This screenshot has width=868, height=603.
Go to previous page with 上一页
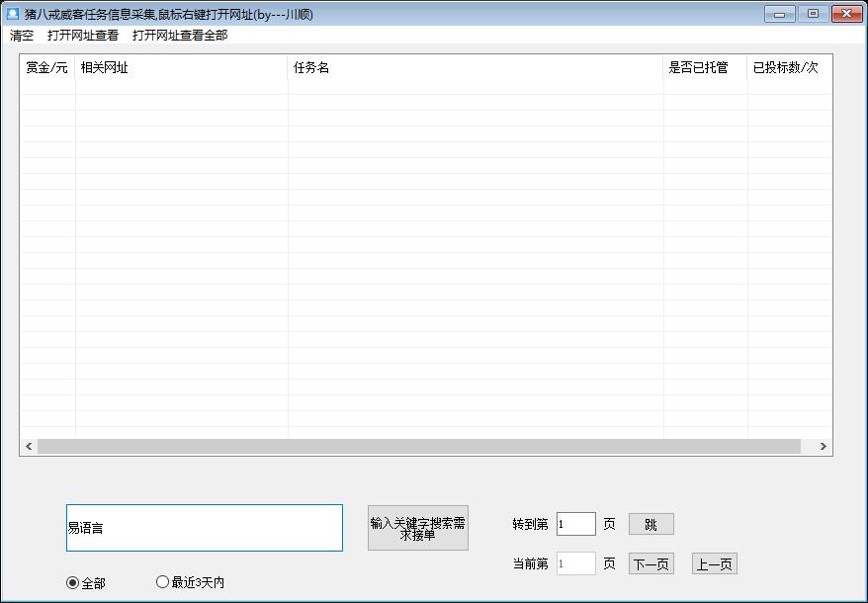pos(714,563)
